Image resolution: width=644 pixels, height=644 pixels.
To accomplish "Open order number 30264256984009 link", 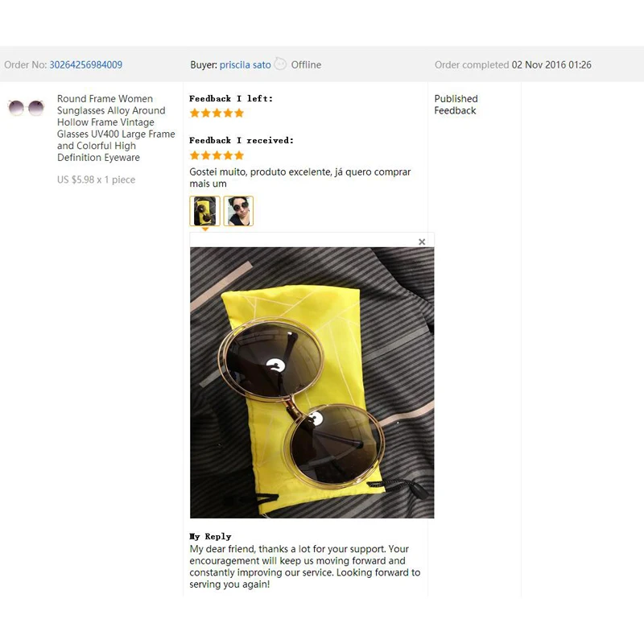I will point(86,65).
